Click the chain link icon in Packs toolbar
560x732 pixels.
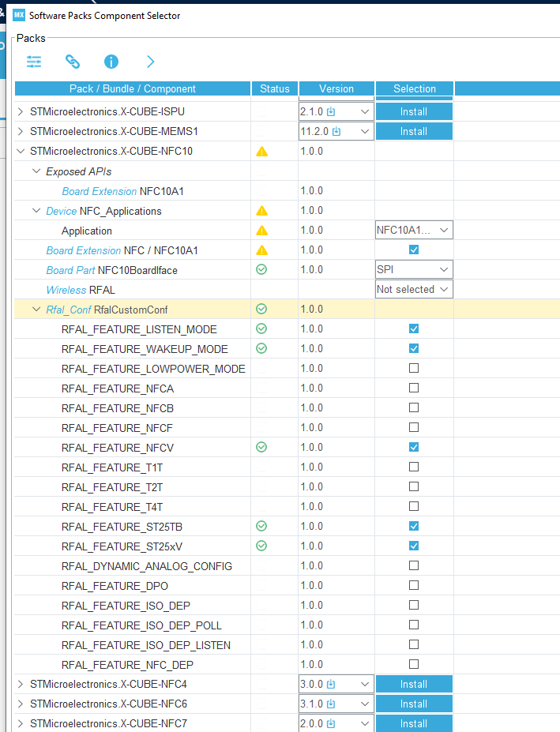tap(73, 62)
